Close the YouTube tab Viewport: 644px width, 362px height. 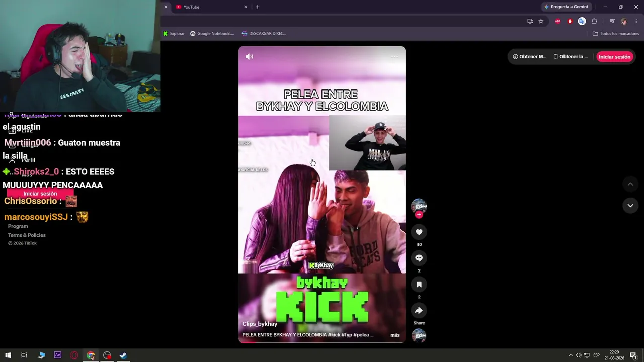tap(246, 7)
